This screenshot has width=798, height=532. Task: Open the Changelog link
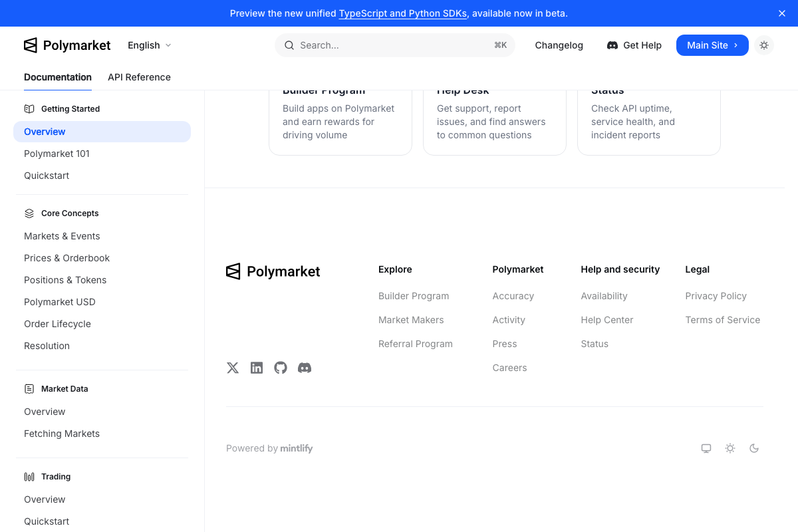pos(559,45)
